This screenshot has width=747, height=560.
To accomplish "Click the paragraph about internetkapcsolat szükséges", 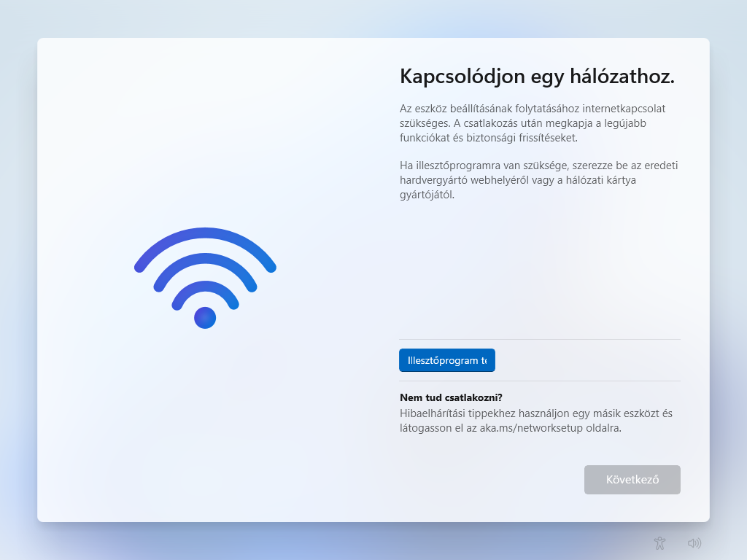I will 533,123.
